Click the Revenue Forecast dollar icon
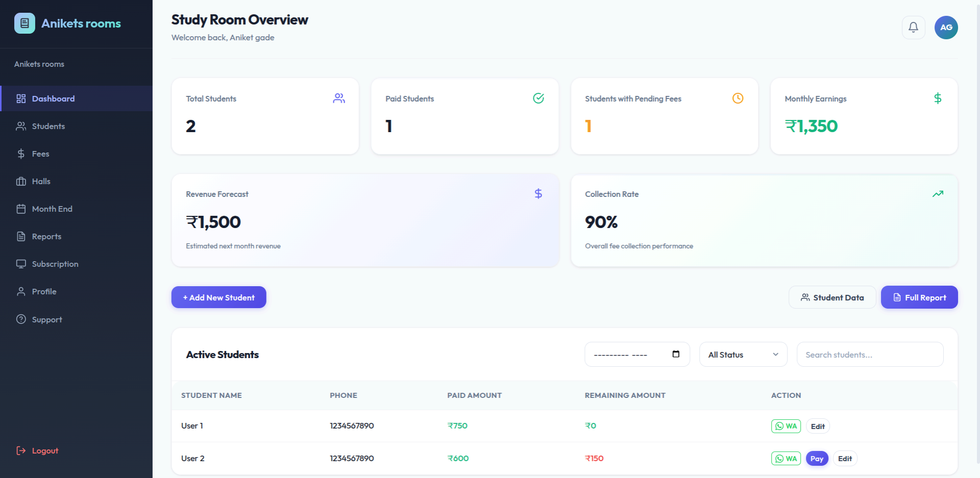Viewport: 980px width, 478px height. [x=538, y=194]
